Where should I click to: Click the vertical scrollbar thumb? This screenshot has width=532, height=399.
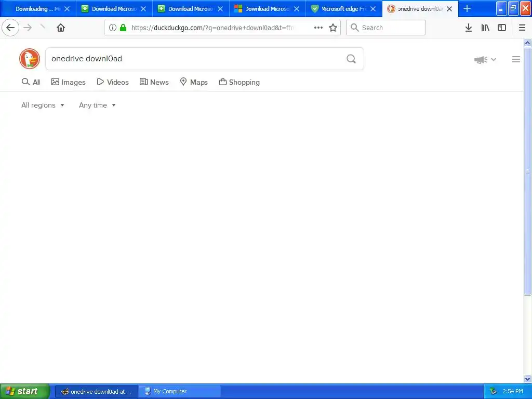pyautogui.click(x=527, y=171)
